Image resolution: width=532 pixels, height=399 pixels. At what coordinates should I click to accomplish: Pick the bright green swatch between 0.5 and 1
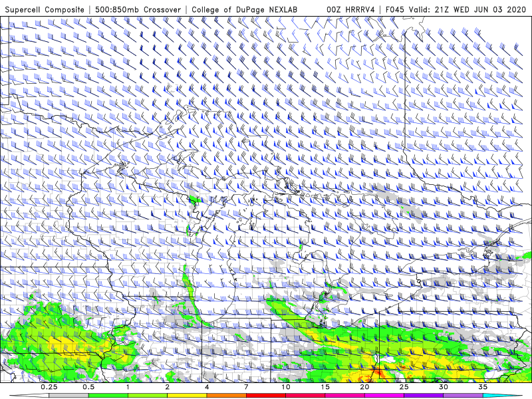[x=108, y=396]
